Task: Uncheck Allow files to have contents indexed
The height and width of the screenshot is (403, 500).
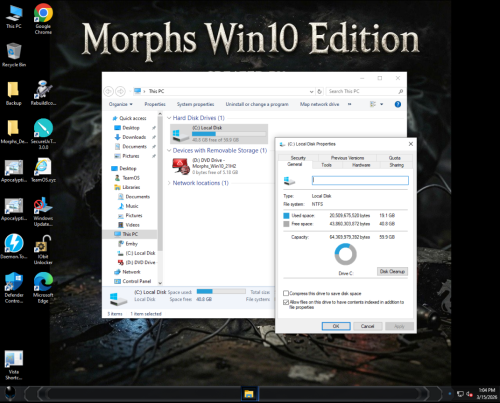Action: coord(286,302)
